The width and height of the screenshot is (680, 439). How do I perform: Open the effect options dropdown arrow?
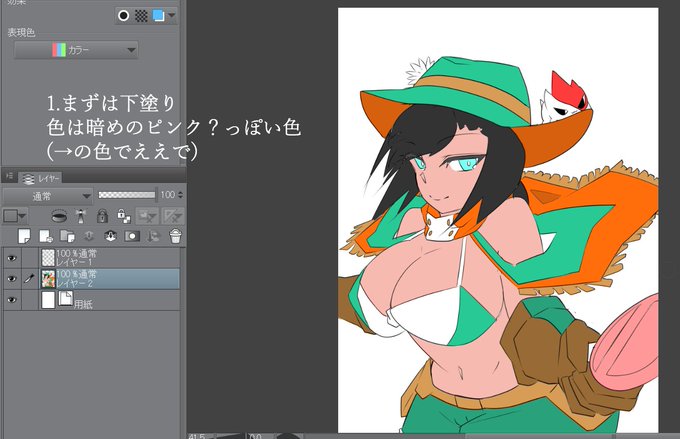coord(172,16)
